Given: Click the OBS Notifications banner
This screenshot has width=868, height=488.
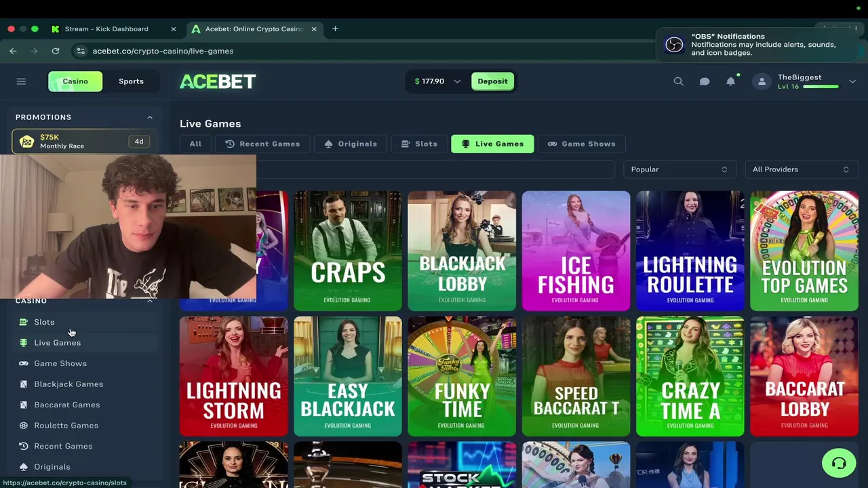Looking at the screenshot, I should pos(758,45).
